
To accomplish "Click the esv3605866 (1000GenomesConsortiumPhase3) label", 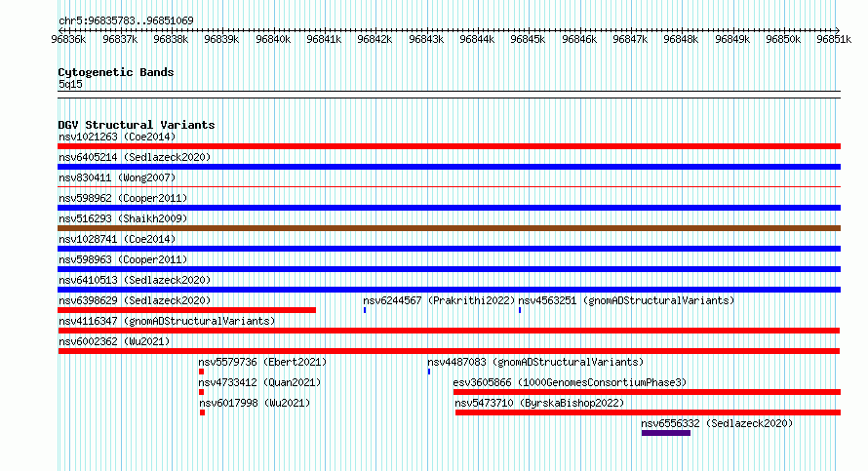I will click(x=570, y=382).
